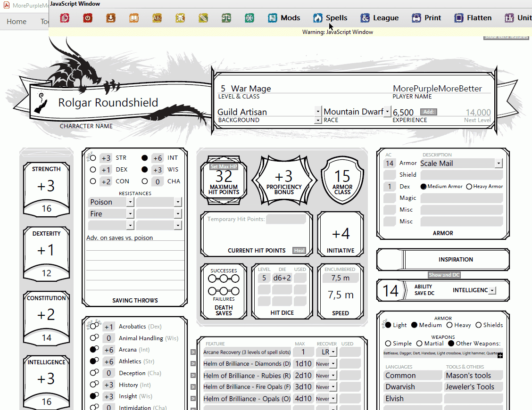This screenshot has height=410, width=532.
Task: Open the Mountain Dwarf race dropdown
Action: 387,111
